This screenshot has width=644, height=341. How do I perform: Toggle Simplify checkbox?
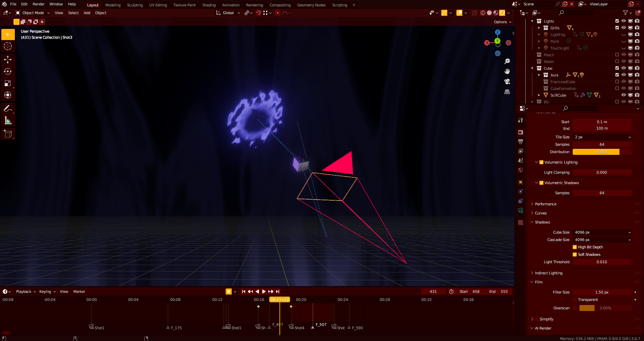coord(537,319)
